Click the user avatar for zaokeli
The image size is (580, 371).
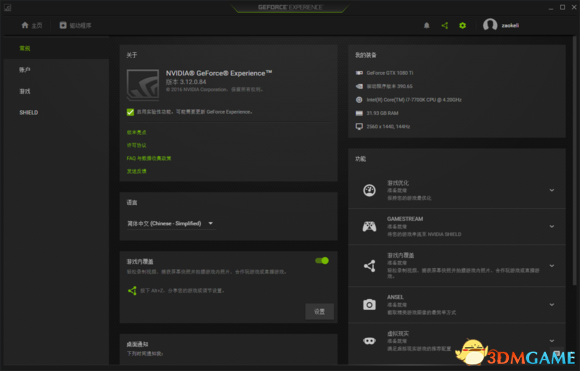pos(490,25)
